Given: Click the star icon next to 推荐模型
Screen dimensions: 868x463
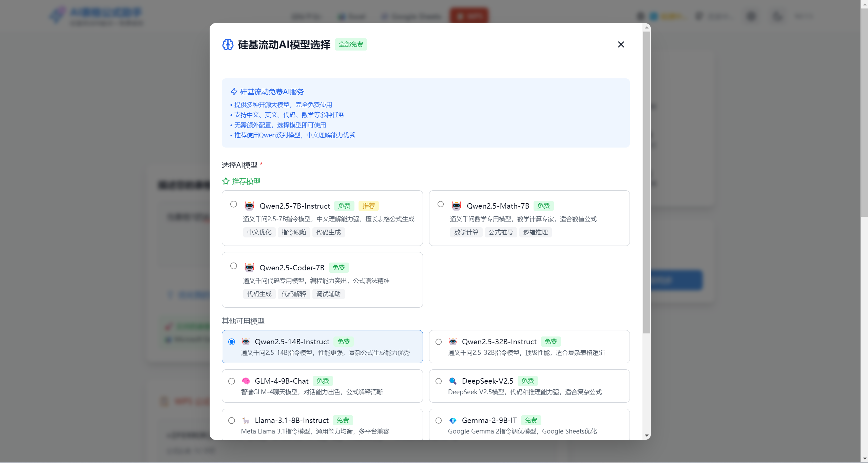Looking at the screenshot, I should tap(226, 181).
